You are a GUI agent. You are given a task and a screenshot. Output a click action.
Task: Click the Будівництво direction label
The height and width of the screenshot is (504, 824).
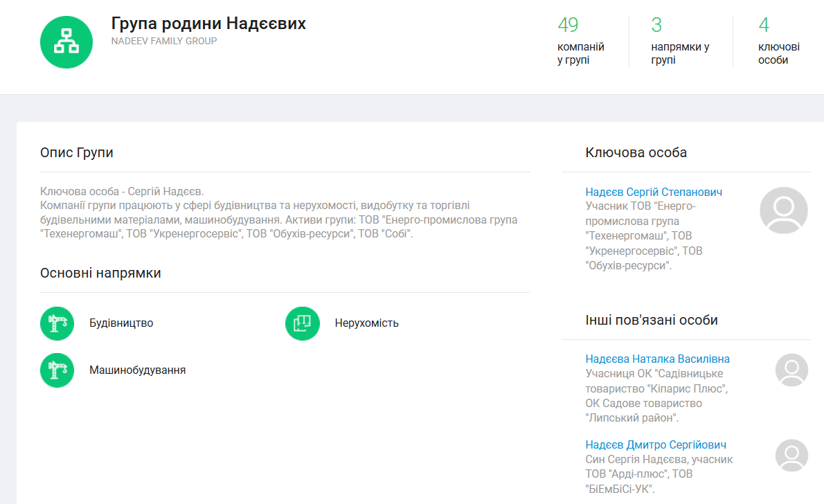pyautogui.click(x=121, y=323)
